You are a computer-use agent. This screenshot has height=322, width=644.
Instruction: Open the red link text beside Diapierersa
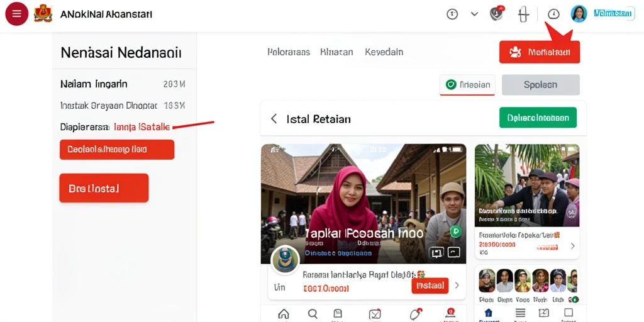(x=142, y=127)
